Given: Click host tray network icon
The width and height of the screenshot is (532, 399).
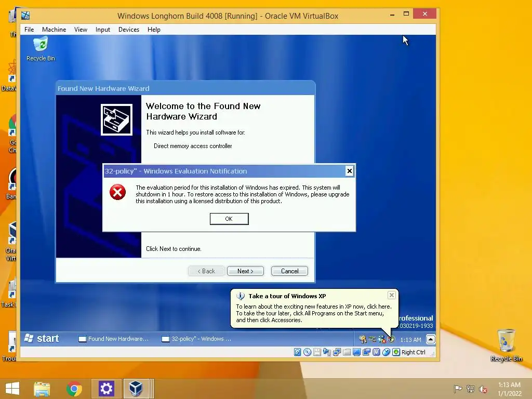Looking at the screenshot, I should 471,389.
